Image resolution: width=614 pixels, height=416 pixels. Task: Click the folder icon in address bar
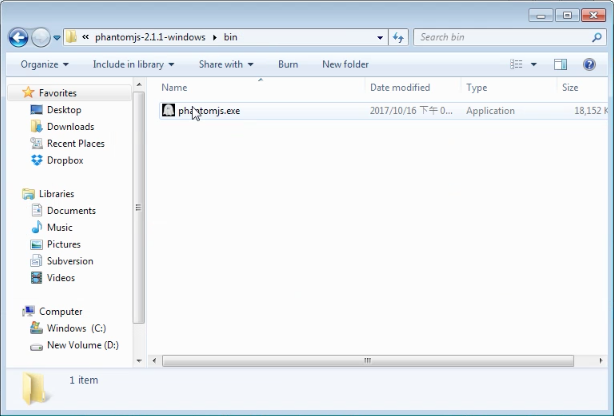[71, 37]
